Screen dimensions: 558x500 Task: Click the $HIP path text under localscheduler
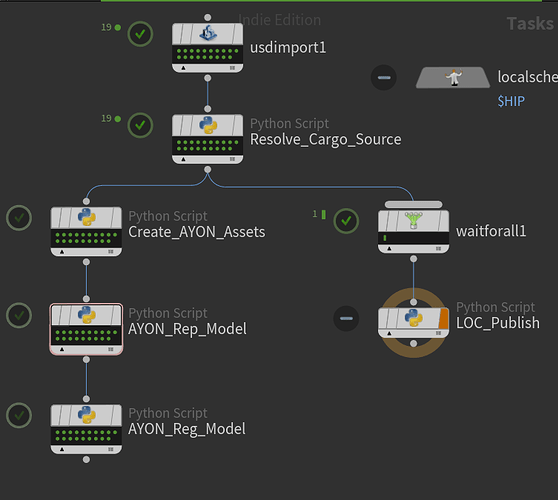point(511,101)
